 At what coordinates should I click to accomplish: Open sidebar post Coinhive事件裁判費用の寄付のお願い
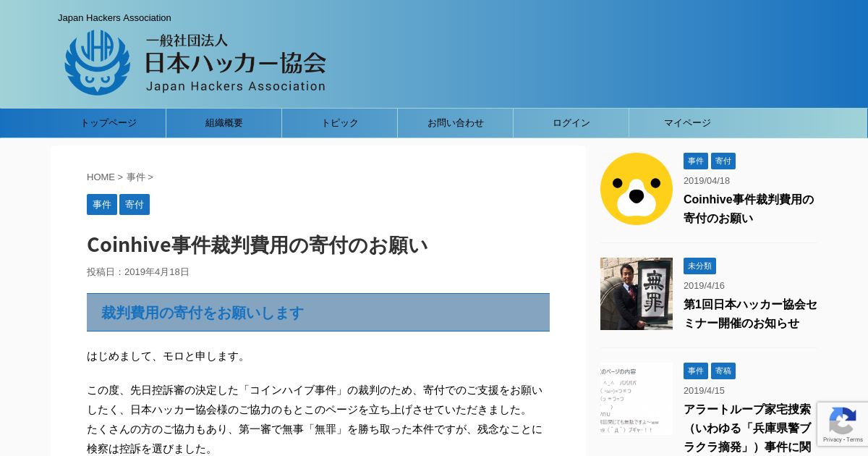point(749,208)
